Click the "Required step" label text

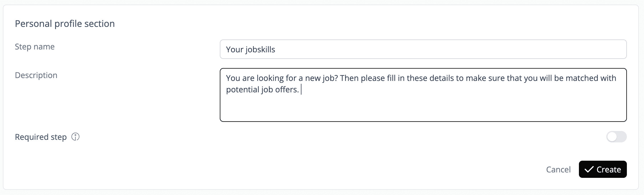pos(41,137)
